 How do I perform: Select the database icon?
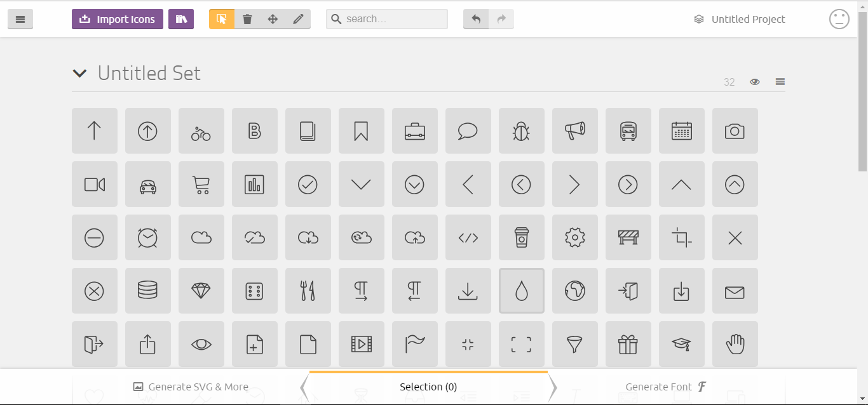click(x=148, y=291)
